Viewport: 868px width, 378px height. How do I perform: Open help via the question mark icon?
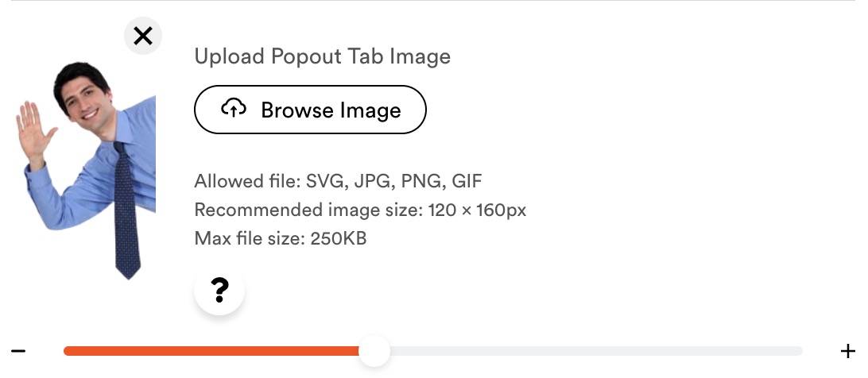(219, 289)
